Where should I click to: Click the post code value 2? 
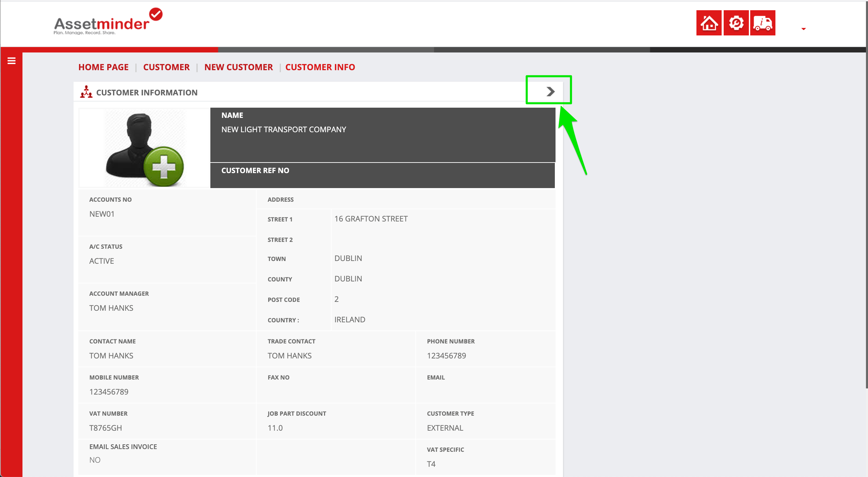pyautogui.click(x=336, y=299)
